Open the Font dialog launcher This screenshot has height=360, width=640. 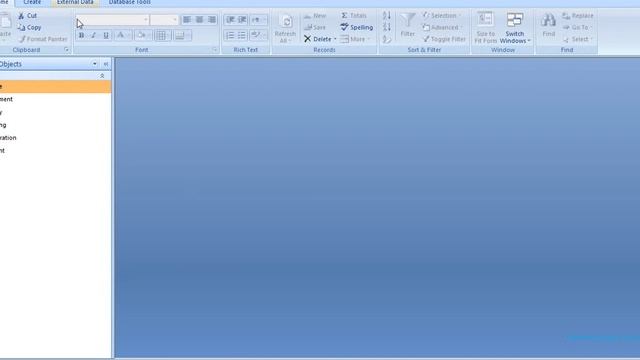pos(215,50)
